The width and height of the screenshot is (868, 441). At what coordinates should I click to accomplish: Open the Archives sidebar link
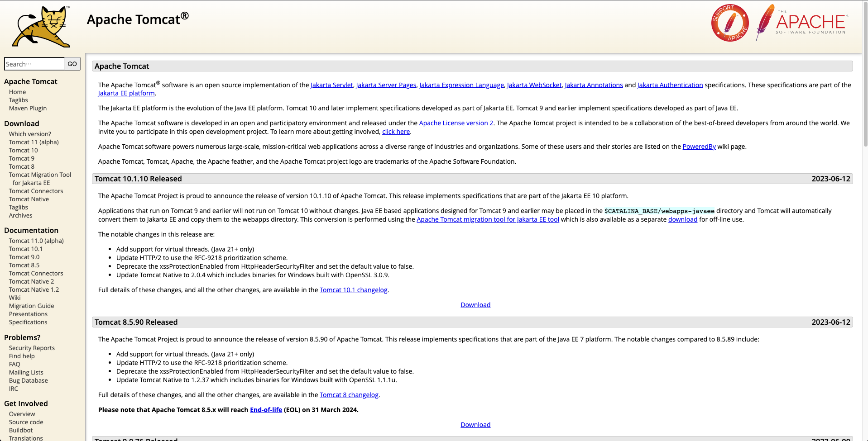click(21, 215)
